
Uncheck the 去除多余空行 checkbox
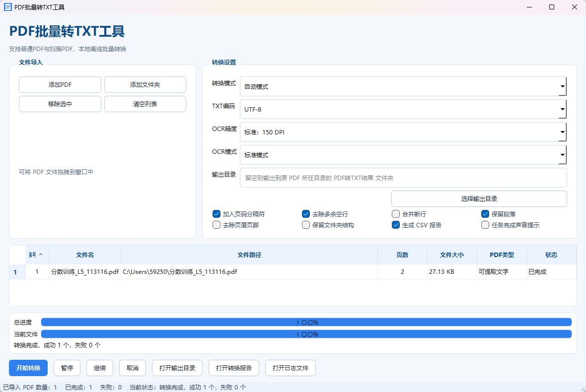306,214
